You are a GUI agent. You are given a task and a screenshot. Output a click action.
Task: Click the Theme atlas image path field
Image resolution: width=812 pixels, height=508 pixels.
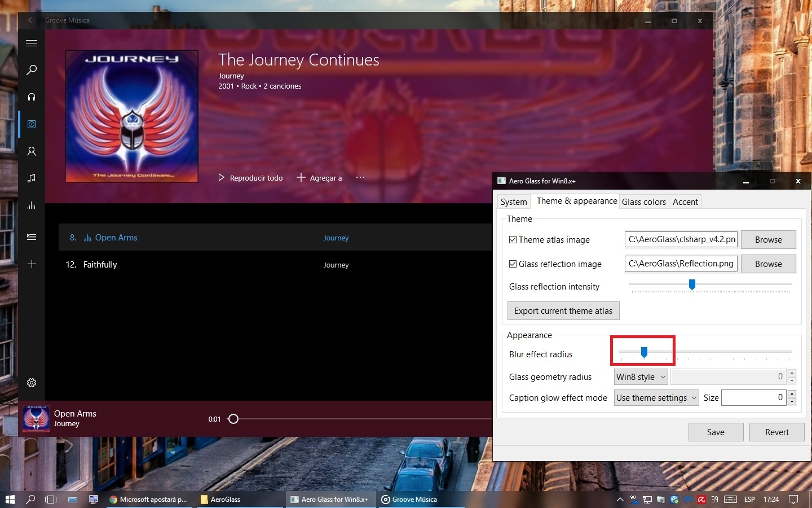[x=681, y=240]
